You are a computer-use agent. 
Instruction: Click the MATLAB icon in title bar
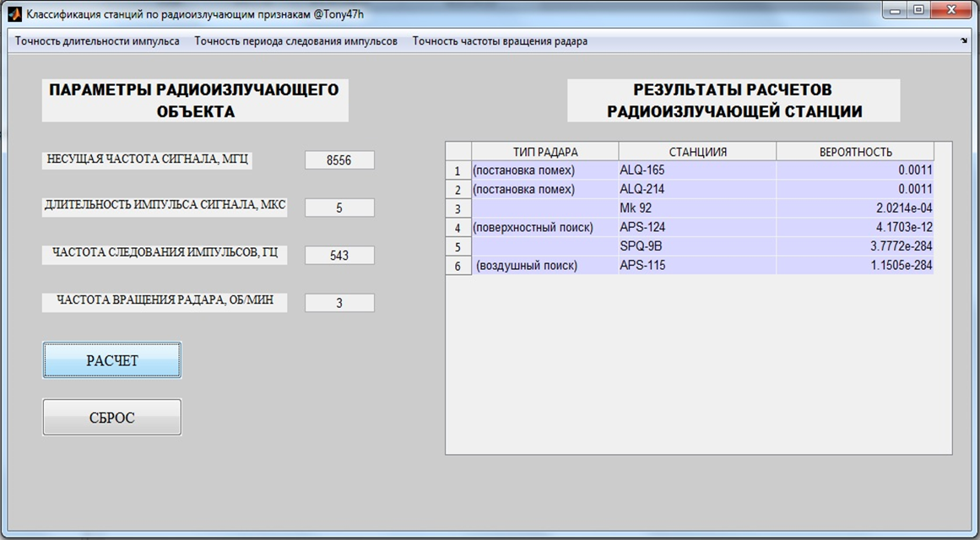tap(15, 13)
